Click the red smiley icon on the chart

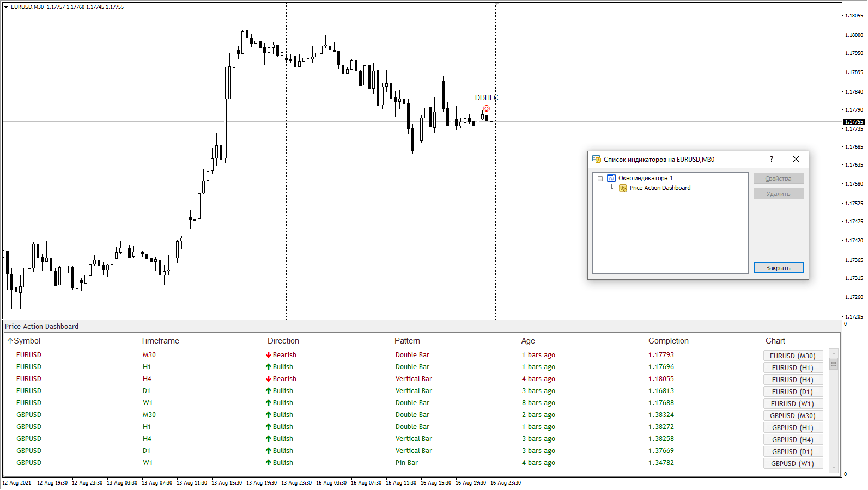(487, 108)
